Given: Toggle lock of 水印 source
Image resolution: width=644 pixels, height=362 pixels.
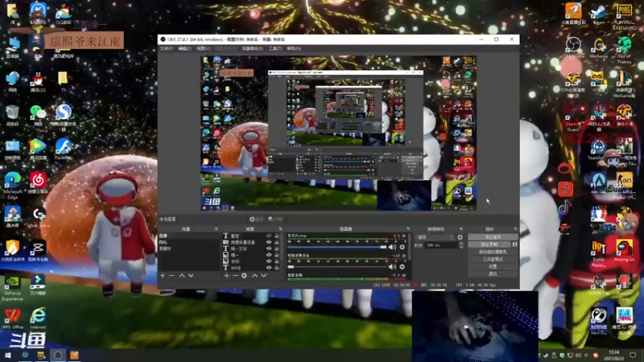Looking at the screenshot, I should click(x=277, y=261).
